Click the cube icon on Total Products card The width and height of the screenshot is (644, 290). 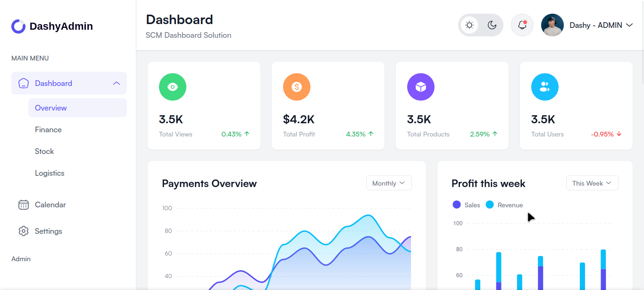421,87
